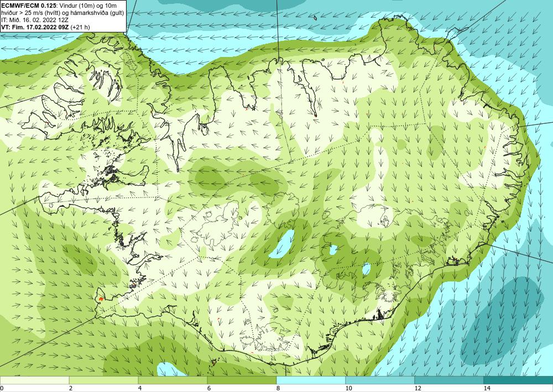Screen dimensions: 553x392
Task: Select the 0–2 m/s palest color bar segment
Action: 34,380
